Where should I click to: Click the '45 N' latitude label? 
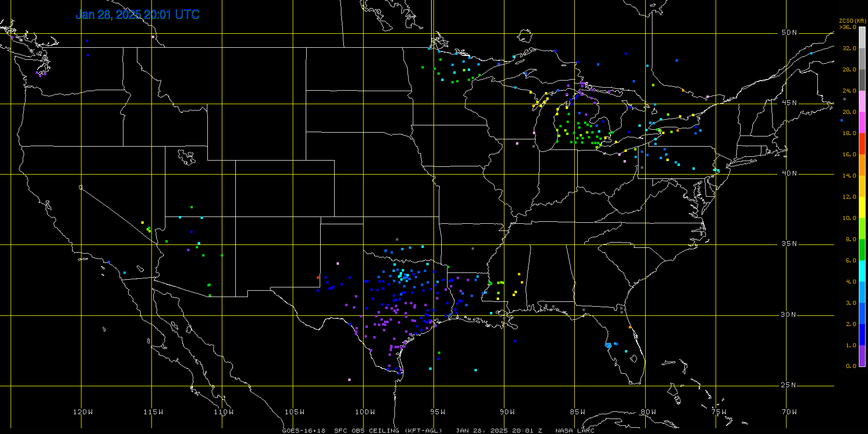point(789,103)
